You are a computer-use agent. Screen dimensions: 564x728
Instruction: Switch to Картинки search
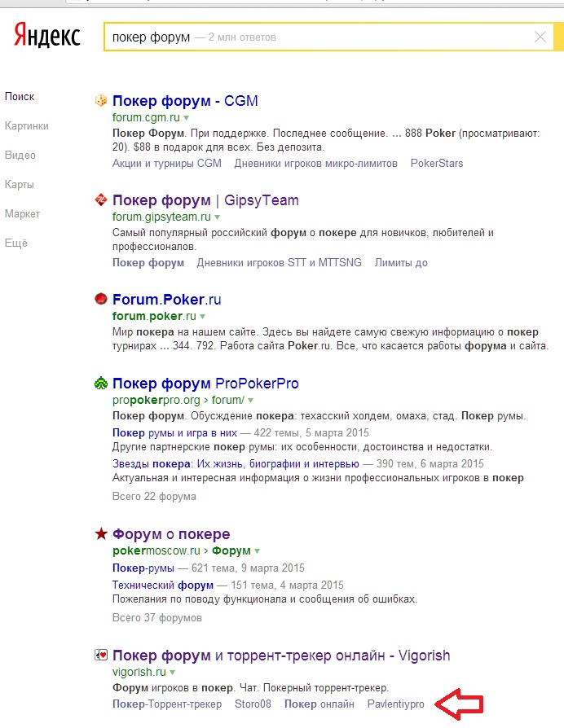(x=26, y=126)
